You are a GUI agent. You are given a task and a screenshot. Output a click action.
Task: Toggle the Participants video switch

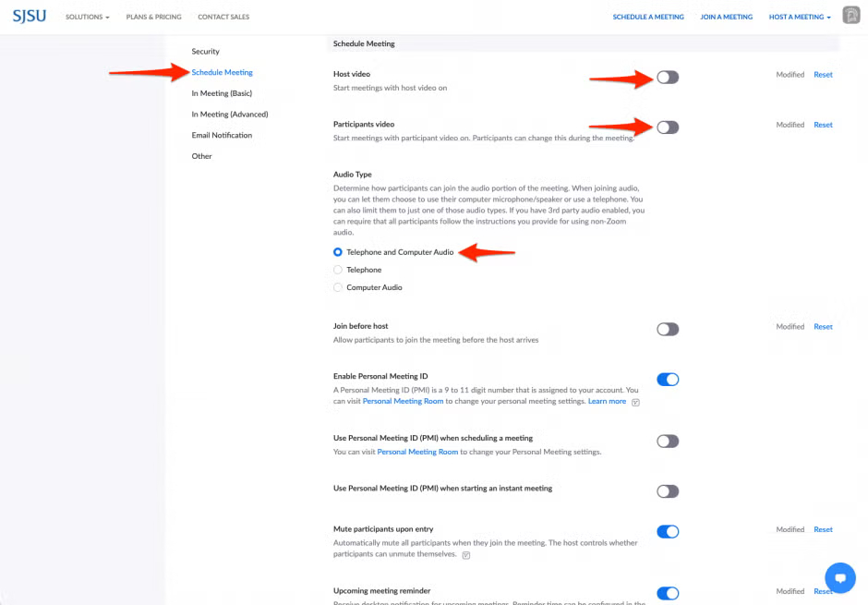(668, 127)
